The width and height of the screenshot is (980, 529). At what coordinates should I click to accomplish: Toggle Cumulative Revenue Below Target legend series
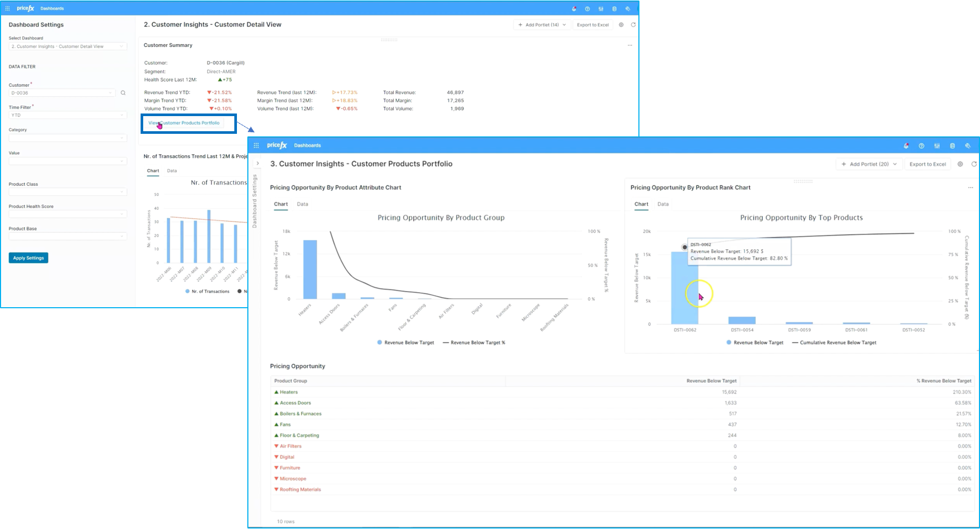pyautogui.click(x=834, y=343)
